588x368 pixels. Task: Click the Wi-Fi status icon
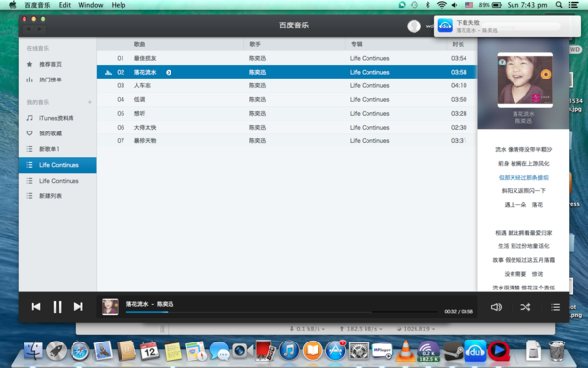[442, 5]
